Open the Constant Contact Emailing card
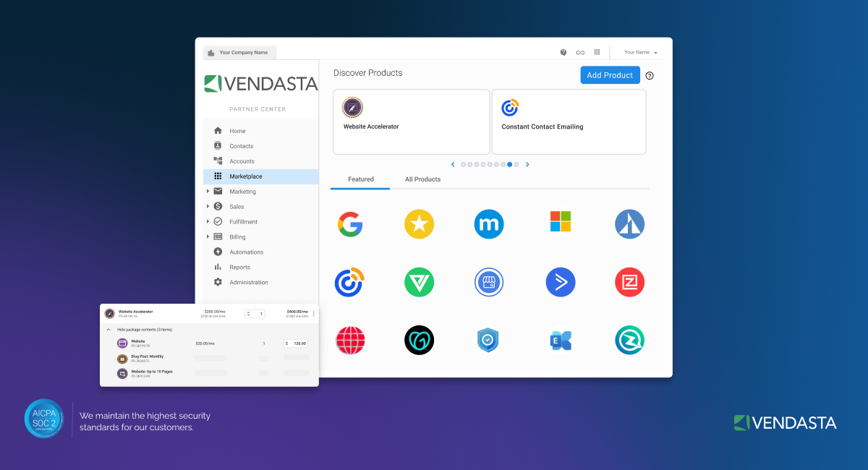868x470 pixels. [x=569, y=121]
